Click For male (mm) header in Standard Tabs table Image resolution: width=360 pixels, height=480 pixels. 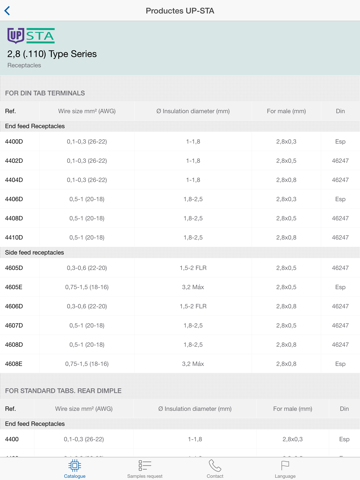point(293,409)
